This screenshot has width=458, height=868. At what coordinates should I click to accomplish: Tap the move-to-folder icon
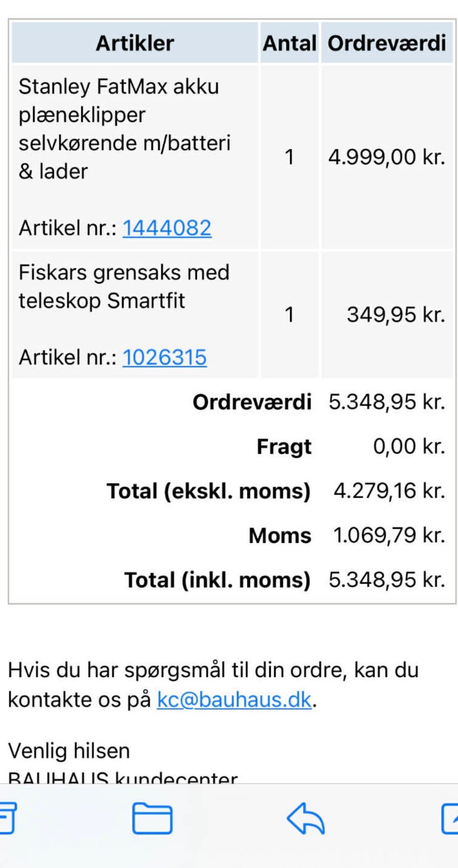tap(152, 818)
